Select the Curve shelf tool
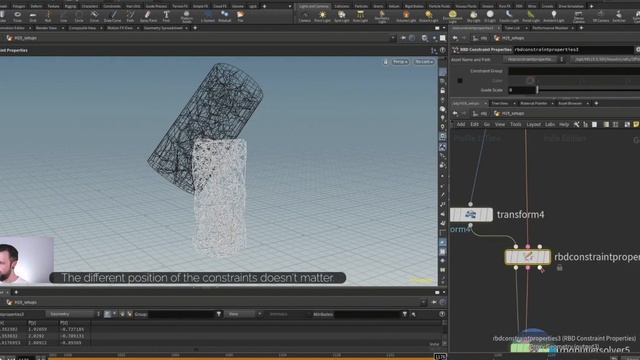Image resolution: width=640 pixels, height=360 pixels. 94,16
